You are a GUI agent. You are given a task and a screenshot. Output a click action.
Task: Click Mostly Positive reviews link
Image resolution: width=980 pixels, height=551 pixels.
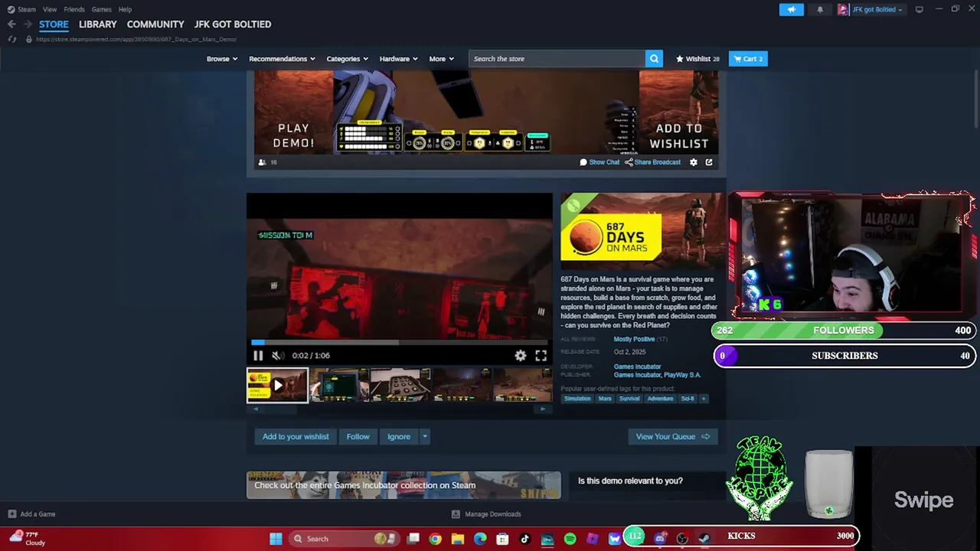(634, 339)
